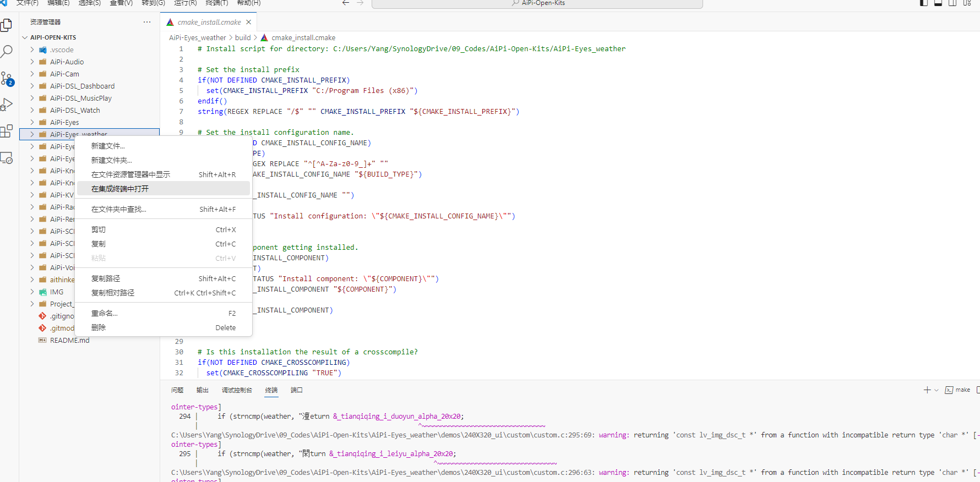Open the 编辑(E) menu

[x=58, y=3]
